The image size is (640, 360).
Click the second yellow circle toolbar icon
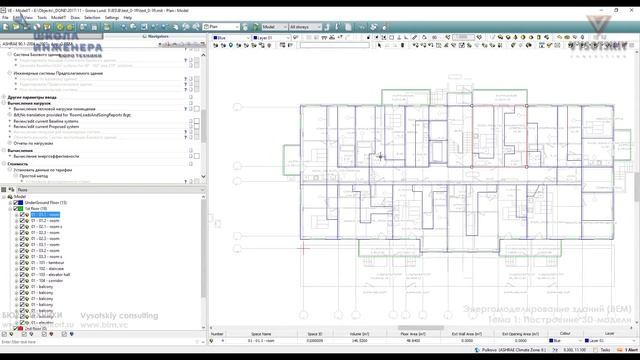(70, 27)
